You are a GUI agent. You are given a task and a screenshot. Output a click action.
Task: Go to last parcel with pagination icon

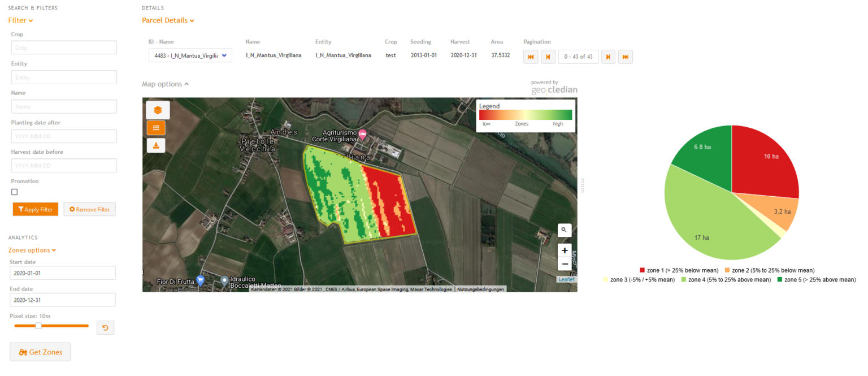(625, 57)
